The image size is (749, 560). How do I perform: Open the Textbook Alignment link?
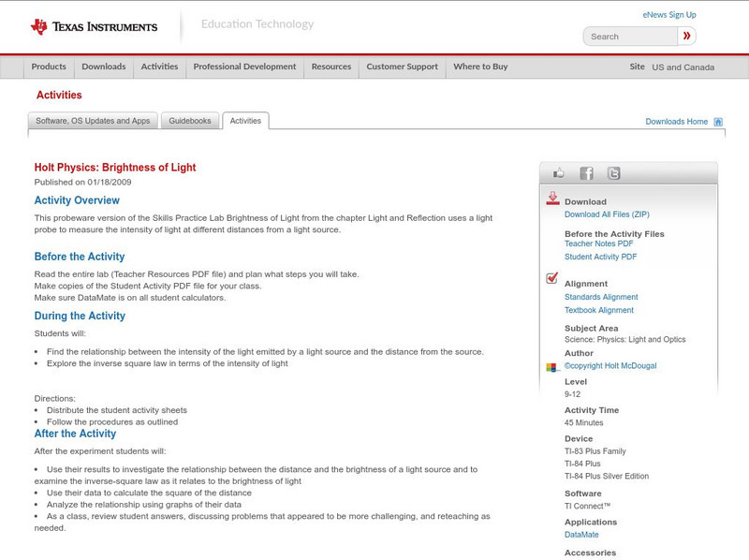click(599, 310)
